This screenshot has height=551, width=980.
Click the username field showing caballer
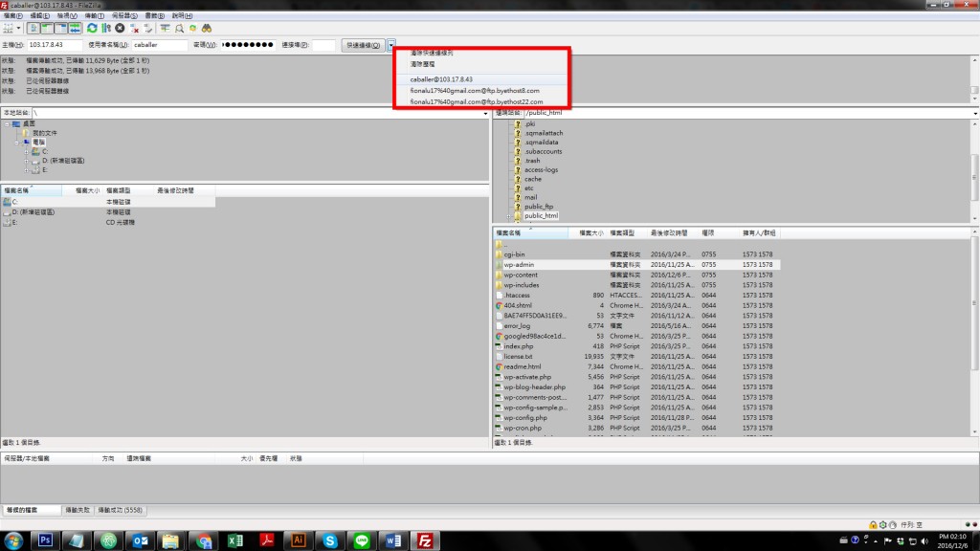160,45
